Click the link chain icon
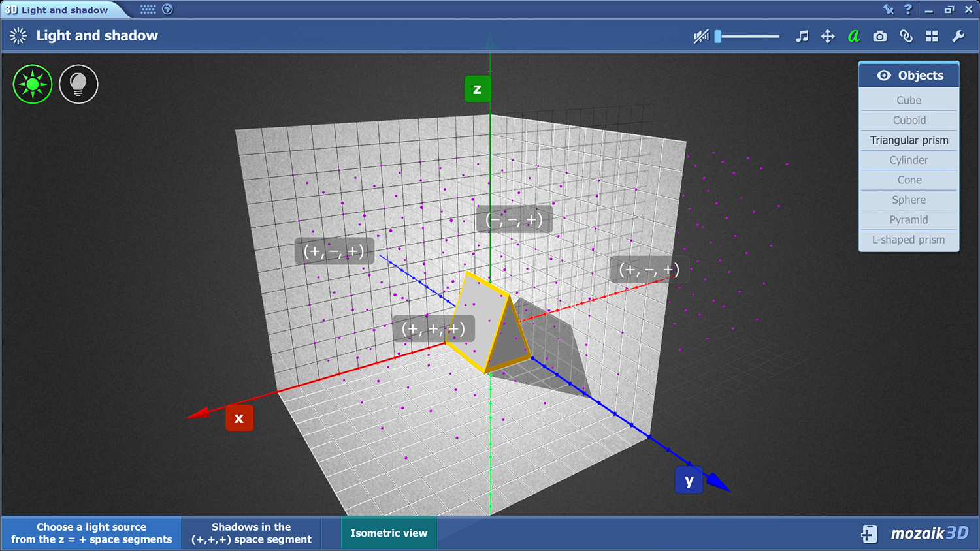Viewport: 980px width, 551px height. (906, 37)
